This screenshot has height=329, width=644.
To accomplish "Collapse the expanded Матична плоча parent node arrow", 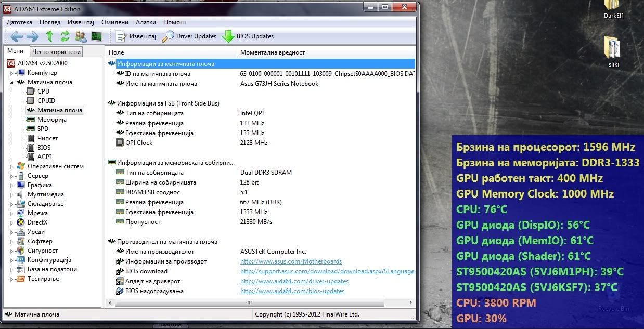I will [12, 82].
